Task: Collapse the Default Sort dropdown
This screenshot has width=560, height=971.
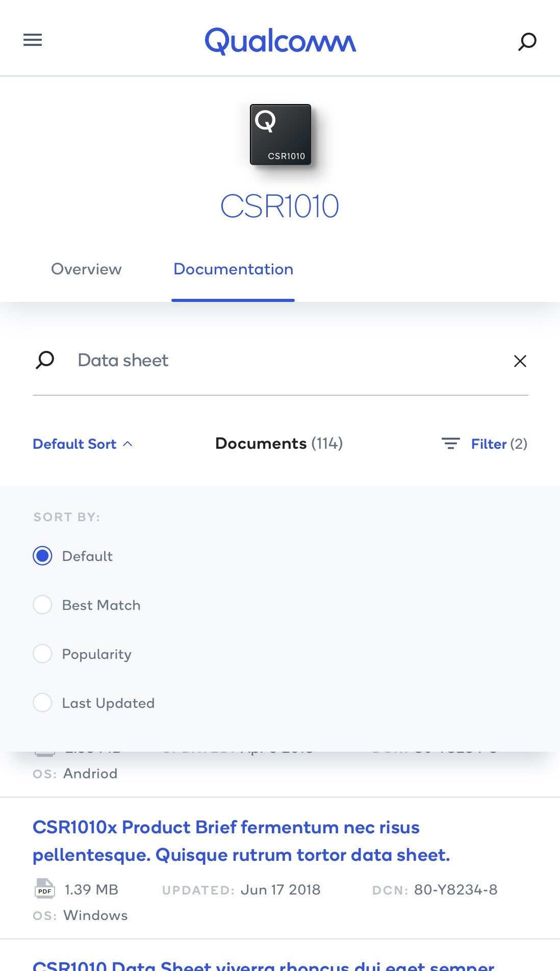Action: [x=83, y=444]
